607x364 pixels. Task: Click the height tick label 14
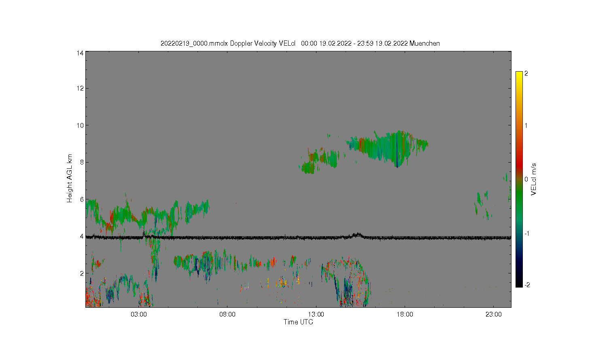[80, 53]
